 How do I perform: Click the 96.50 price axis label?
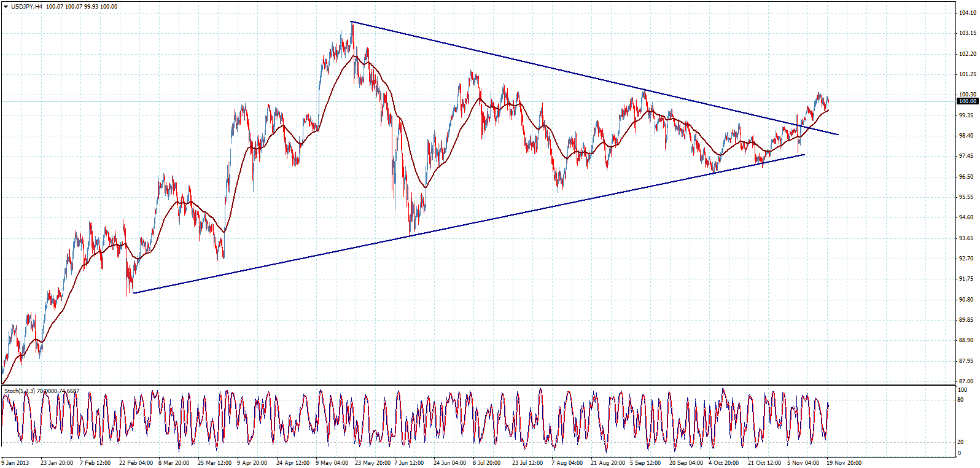(x=966, y=176)
